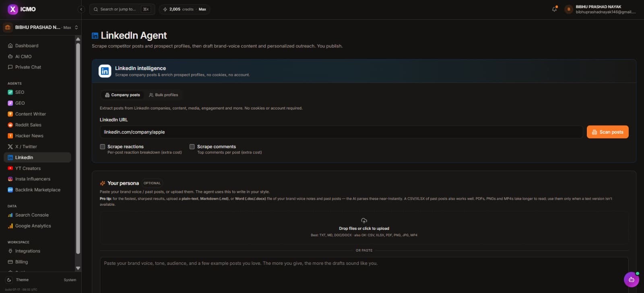
Task: Click the upload cloud icon
Action: click(x=364, y=221)
